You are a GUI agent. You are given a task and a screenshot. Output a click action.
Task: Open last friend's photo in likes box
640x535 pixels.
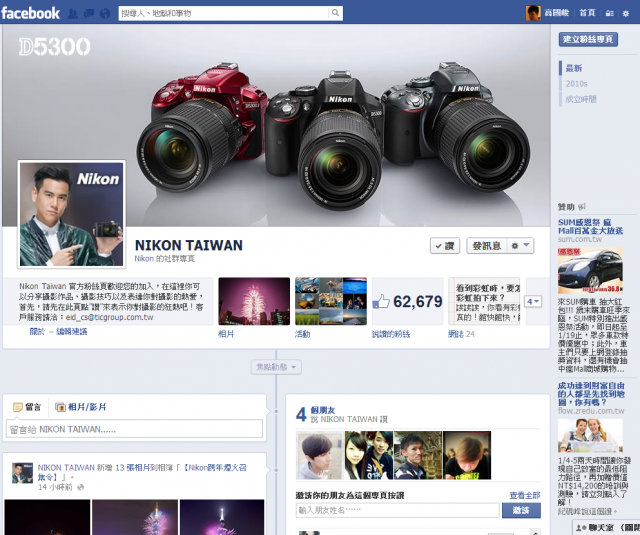pos(467,455)
